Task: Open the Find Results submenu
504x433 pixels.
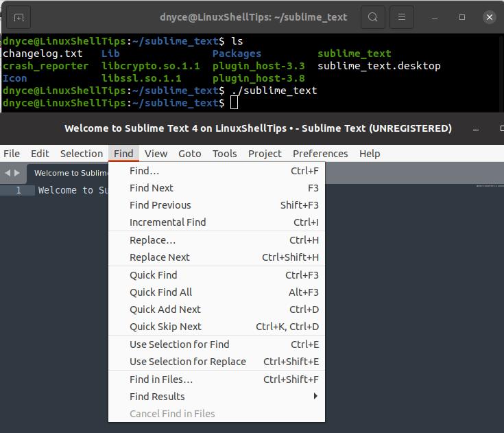Action: [217, 397]
